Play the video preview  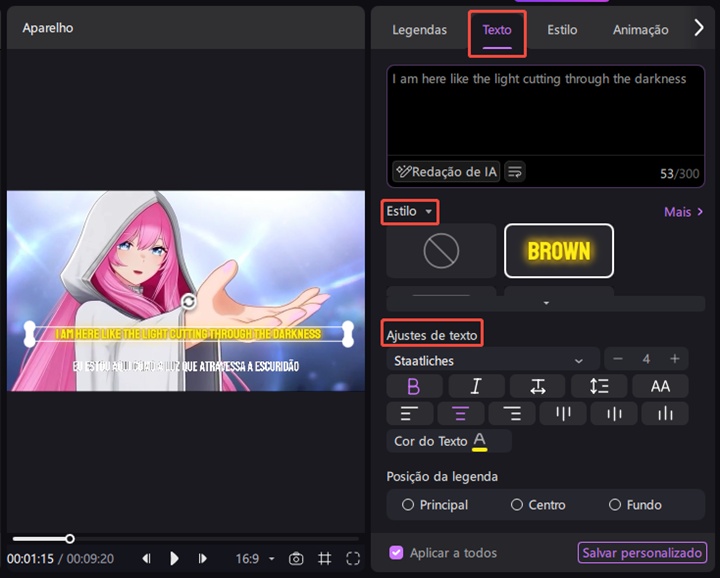point(174,558)
